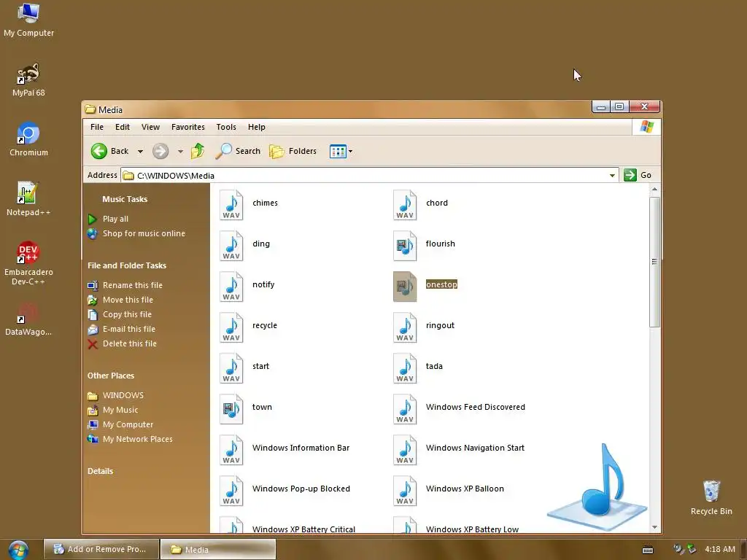
Task: Open the Help menu
Action: pyautogui.click(x=256, y=127)
